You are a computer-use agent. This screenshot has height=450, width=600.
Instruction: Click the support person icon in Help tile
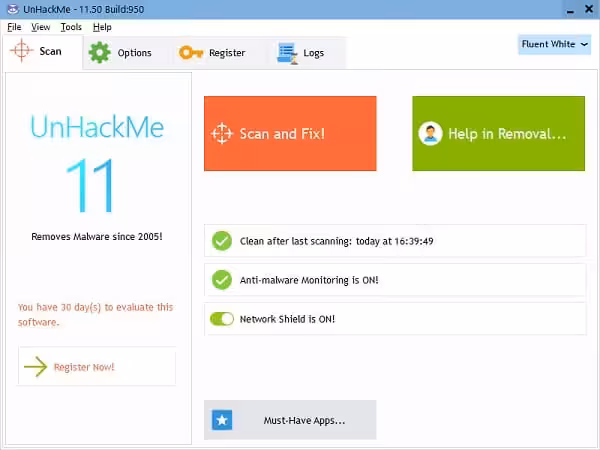click(x=431, y=134)
